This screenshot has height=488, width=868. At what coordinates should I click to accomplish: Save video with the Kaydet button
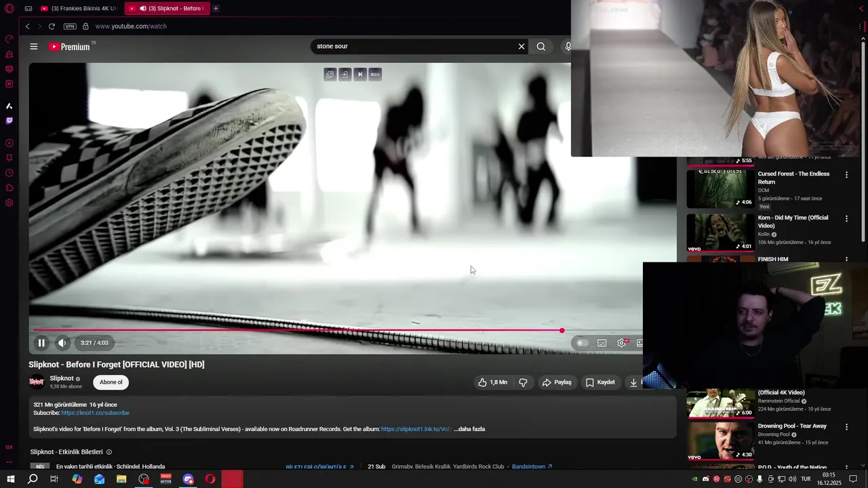[x=600, y=382]
